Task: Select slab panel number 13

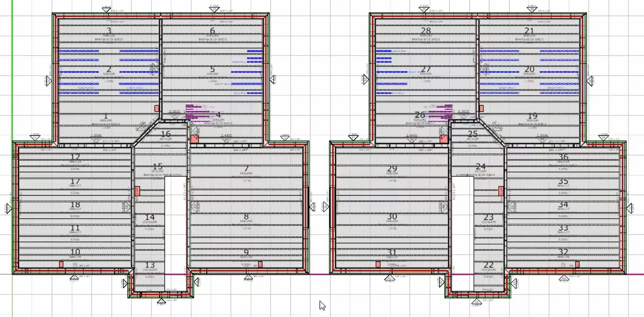Action: point(150,265)
